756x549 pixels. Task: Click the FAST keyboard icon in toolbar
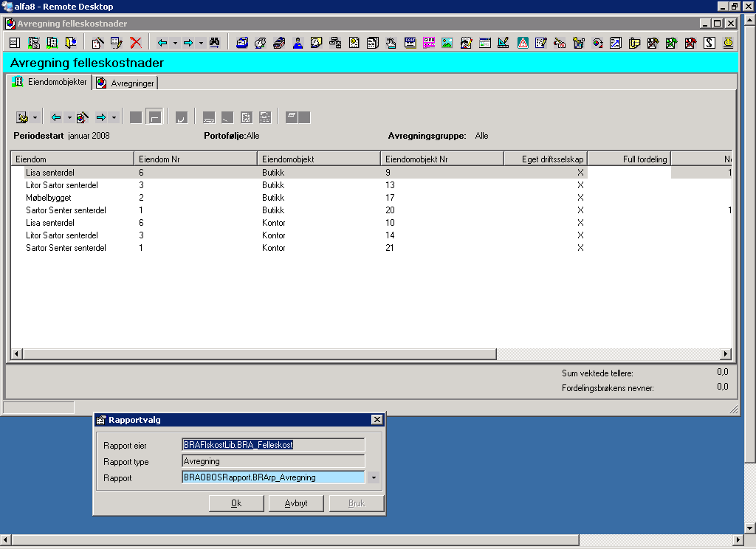[x=410, y=43]
